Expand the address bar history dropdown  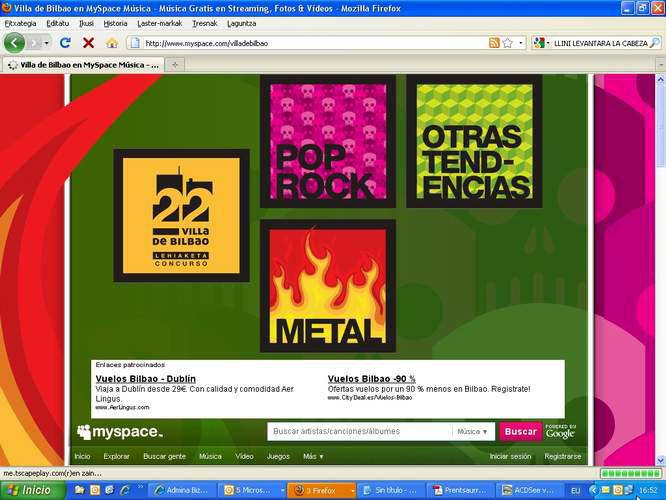click(x=521, y=43)
